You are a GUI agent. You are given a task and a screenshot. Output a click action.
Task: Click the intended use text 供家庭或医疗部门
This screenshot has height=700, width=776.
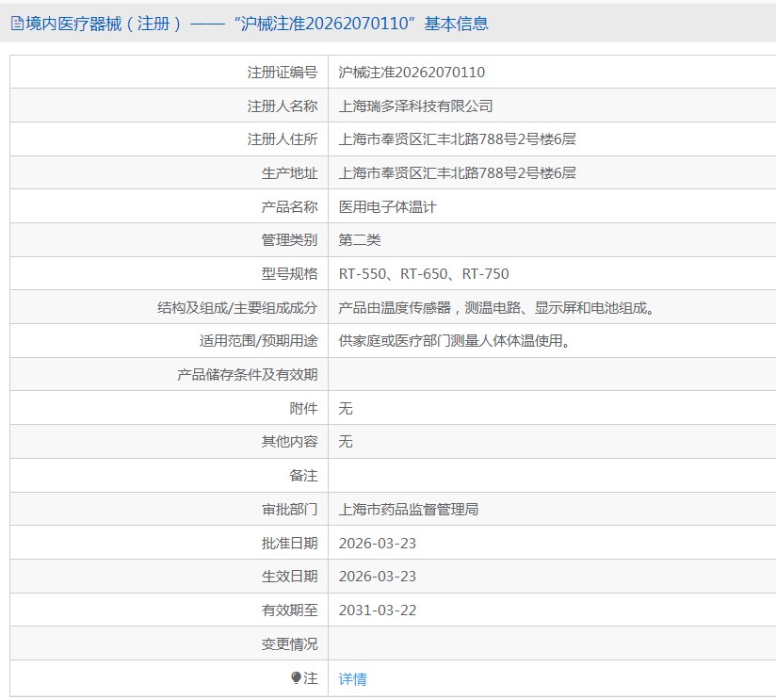(456, 341)
